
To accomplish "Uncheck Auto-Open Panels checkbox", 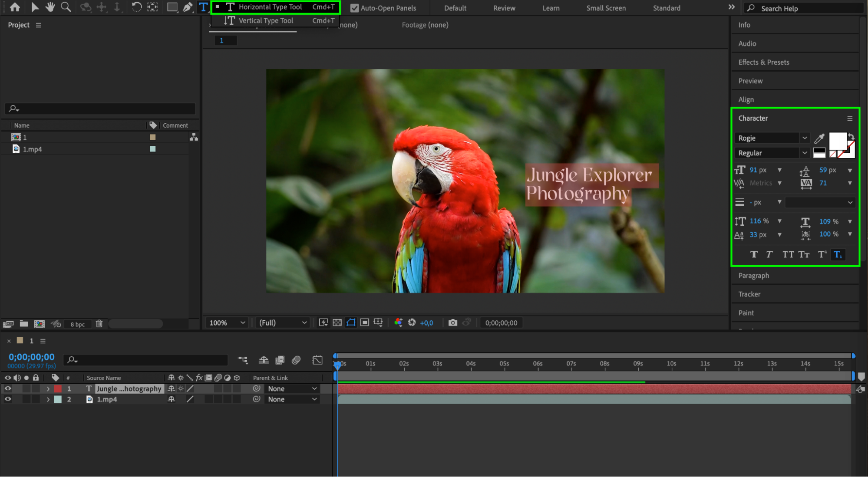I will click(354, 8).
